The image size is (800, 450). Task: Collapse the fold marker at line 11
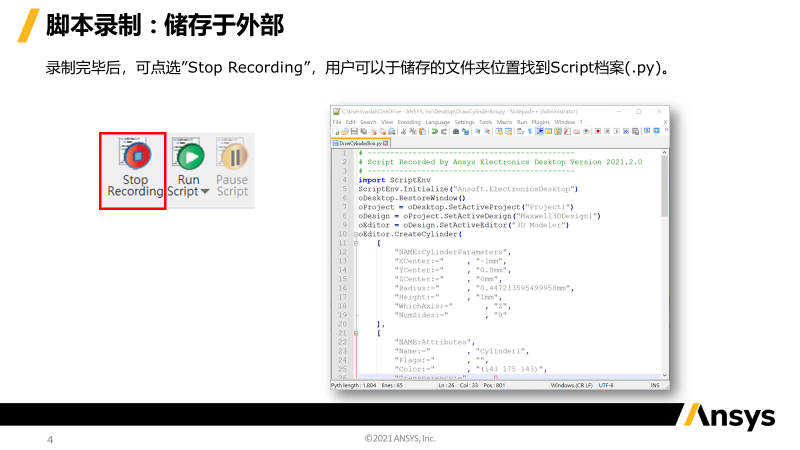coord(356,243)
